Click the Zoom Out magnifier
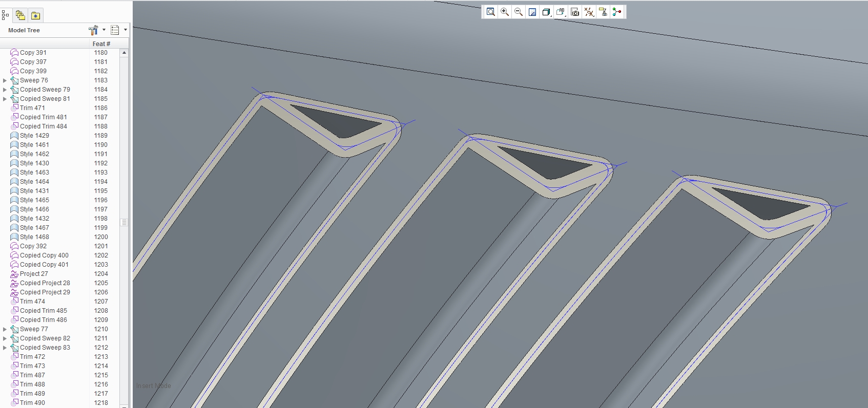This screenshot has height=408, width=868. click(519, 12)
